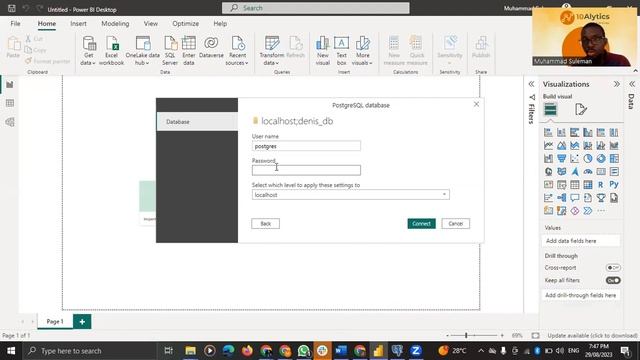Click the Cancel button in dialog
The width and height of the screenshot is (640, 360).
[456, 224]
